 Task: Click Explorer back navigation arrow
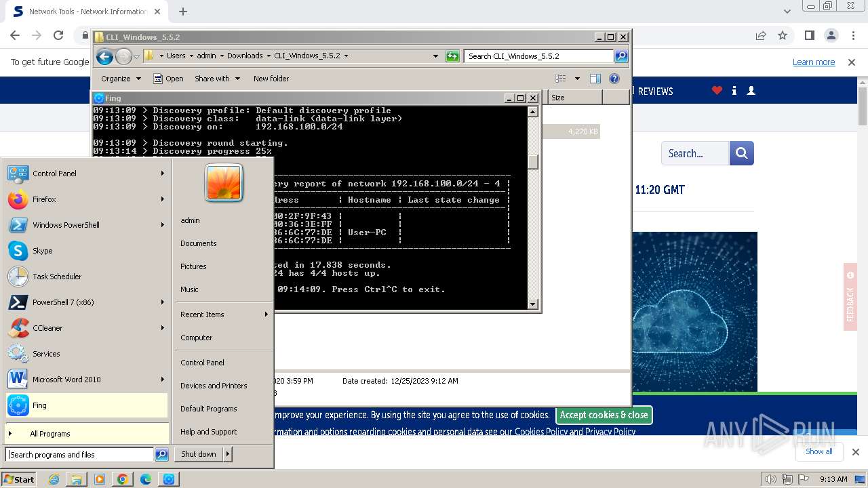click(104, 56)
